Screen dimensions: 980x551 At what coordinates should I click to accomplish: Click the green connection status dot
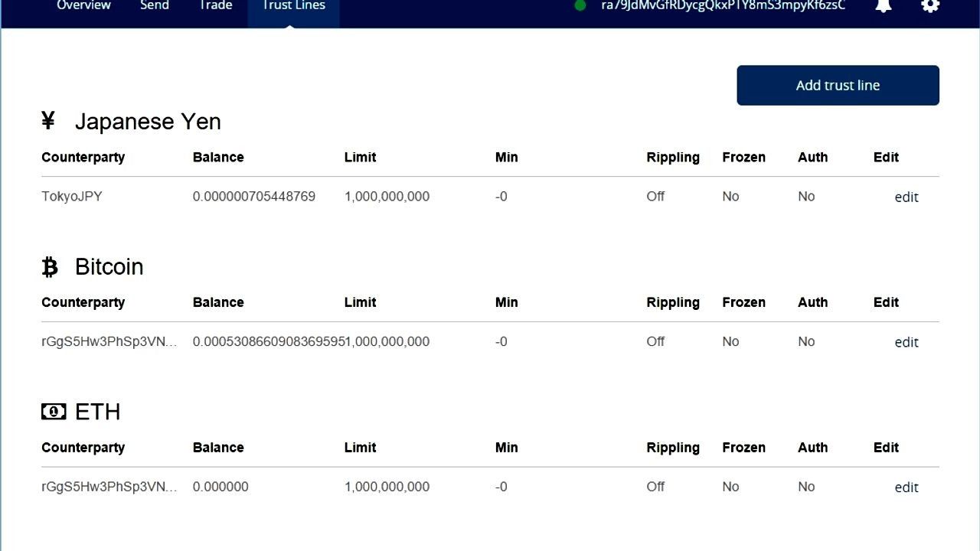click(580, 5)
